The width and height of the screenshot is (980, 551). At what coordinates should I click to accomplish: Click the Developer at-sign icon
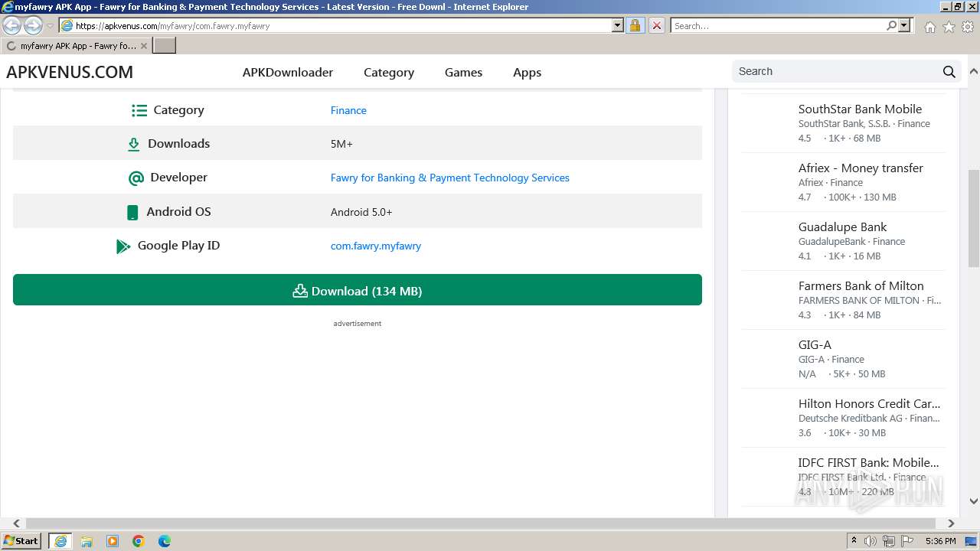(x=136, y=178)
